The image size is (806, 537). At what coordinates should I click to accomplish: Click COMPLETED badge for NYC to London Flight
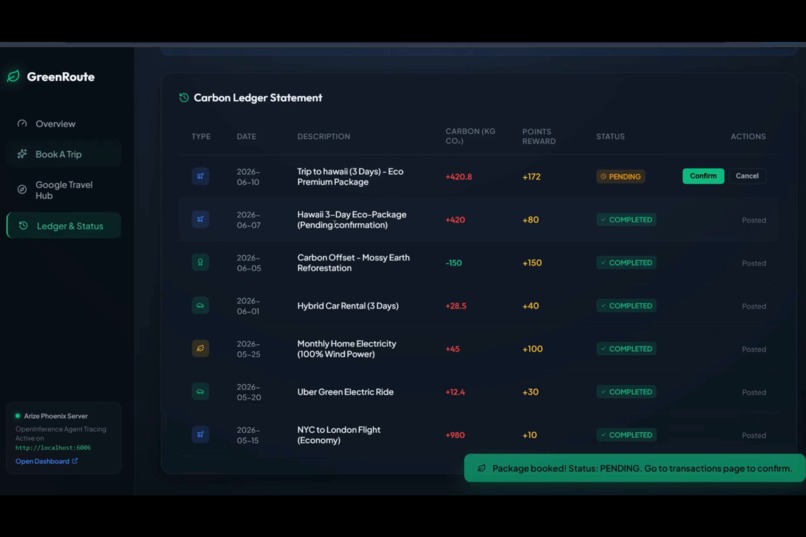(626, 435)
